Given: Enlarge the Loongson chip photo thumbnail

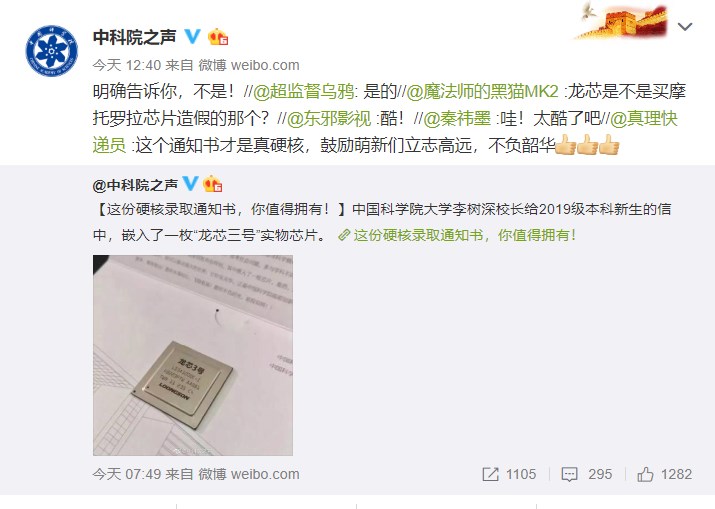Looking at the screenshot, I should [x=193, y=355].
